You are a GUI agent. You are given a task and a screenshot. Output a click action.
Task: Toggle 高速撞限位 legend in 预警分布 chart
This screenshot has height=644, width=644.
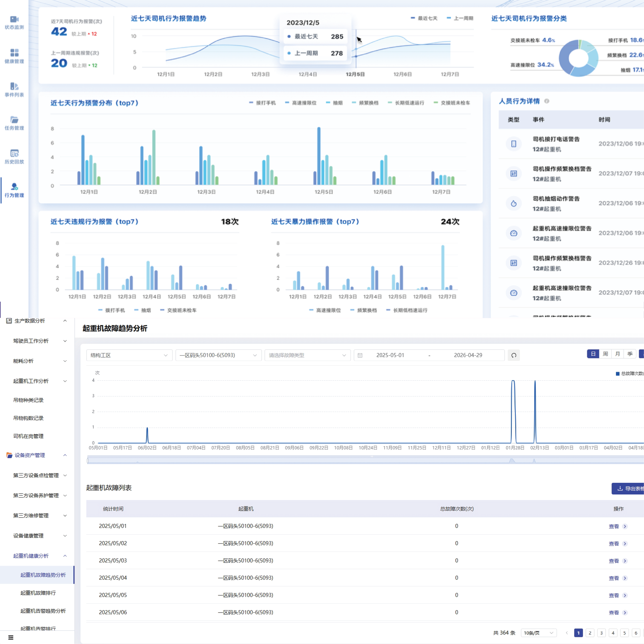(301, 103)
